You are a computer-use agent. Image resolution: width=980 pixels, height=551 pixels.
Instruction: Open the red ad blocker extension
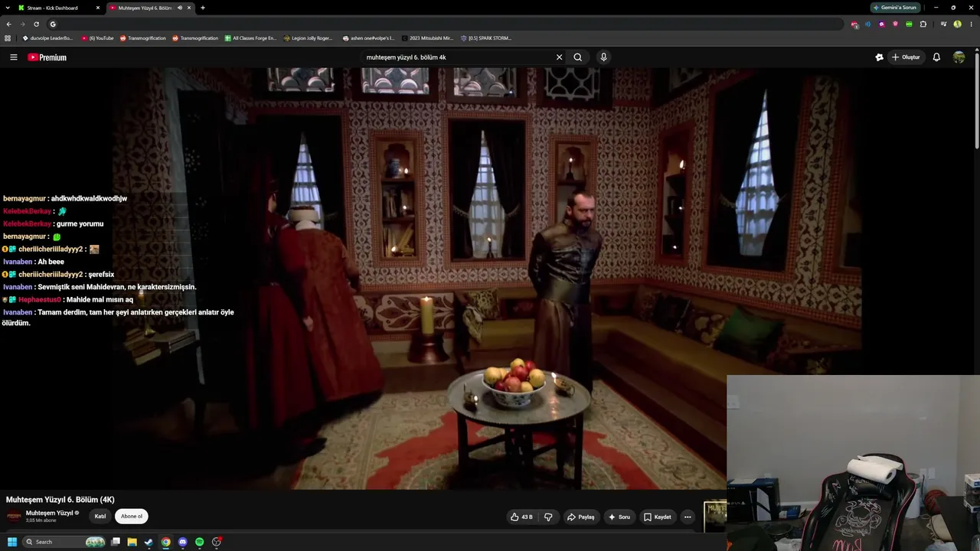tap(854, 24)
